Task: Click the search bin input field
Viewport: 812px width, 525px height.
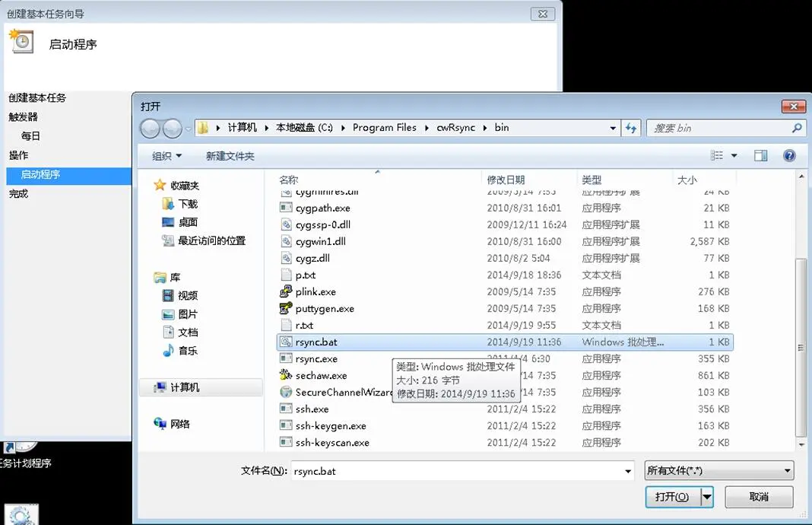Action: pos(718,129)
